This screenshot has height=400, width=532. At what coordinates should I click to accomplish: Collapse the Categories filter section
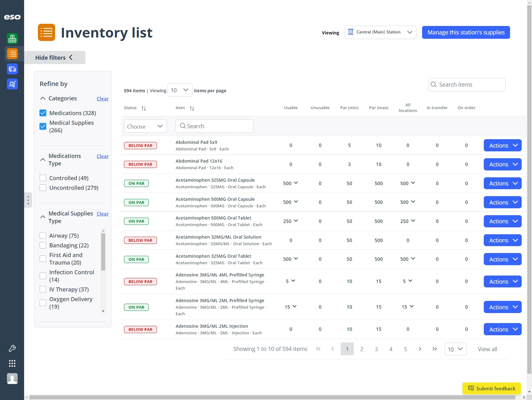tap(43, 98)
